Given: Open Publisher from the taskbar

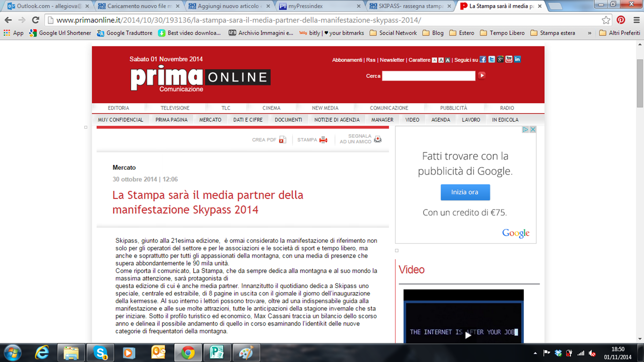Looking at the screenshot, I should click(x=217, y=353).
